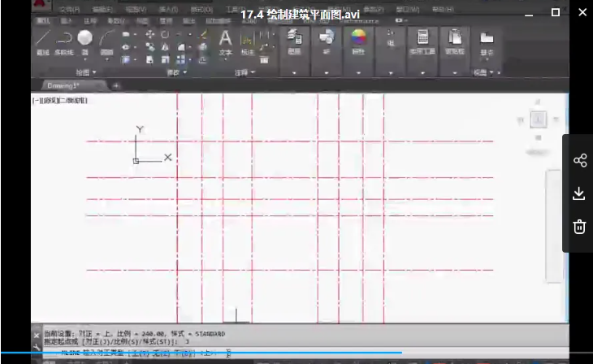This screenshot has height=364, width=593.
Task: Choose the Rectangle tool in Draw panel
Action: click(126, 34)
